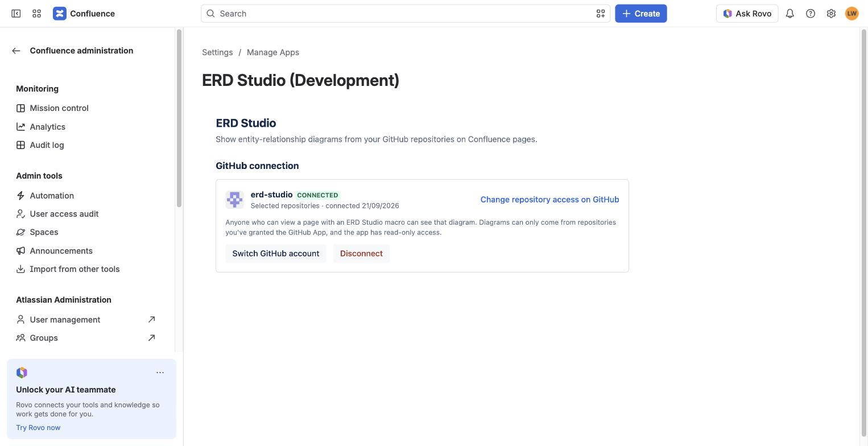Screen dimensions: 868x446
Task: Open the notifications bell
Action: (790, 14)
